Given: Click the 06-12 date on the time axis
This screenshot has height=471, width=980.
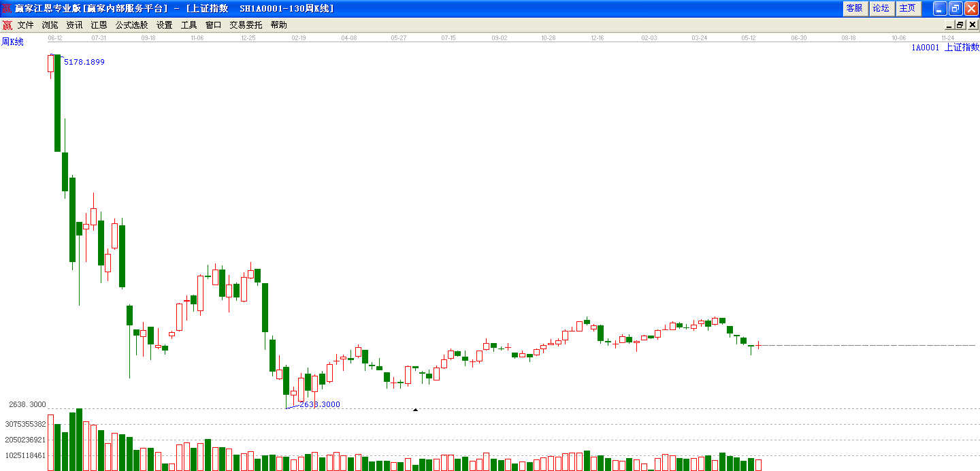Looking at the screenshot, I should tap(55, 38).
